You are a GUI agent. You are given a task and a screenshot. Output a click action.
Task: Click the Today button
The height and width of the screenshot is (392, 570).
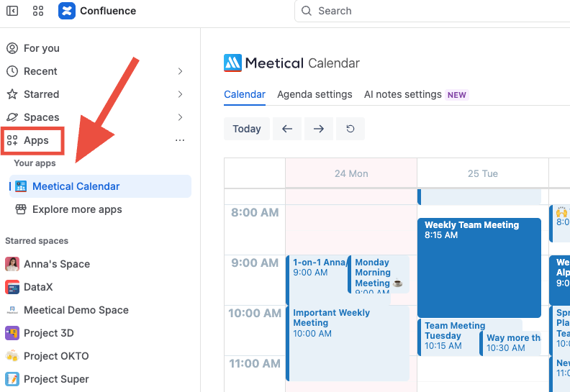(247, 129)
